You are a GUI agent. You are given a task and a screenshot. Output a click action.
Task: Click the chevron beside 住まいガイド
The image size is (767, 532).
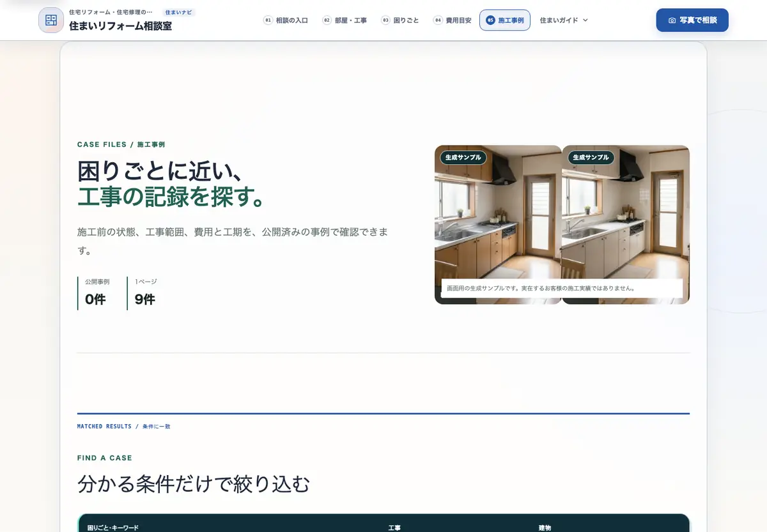coord(585,20)
